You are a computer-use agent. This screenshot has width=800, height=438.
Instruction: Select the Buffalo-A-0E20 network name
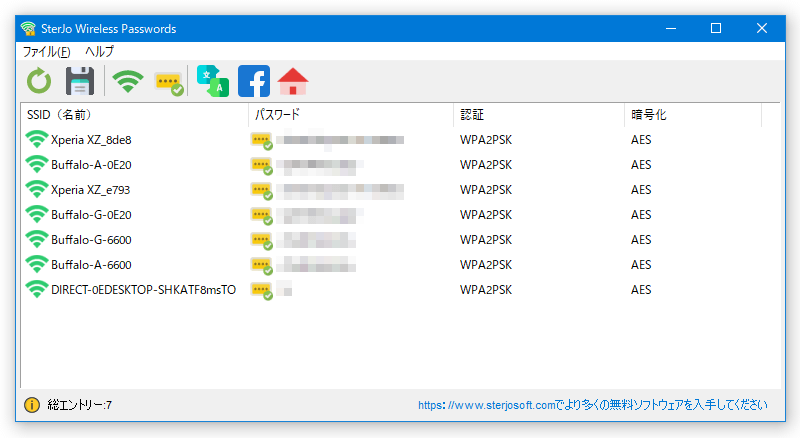(91, 164)
